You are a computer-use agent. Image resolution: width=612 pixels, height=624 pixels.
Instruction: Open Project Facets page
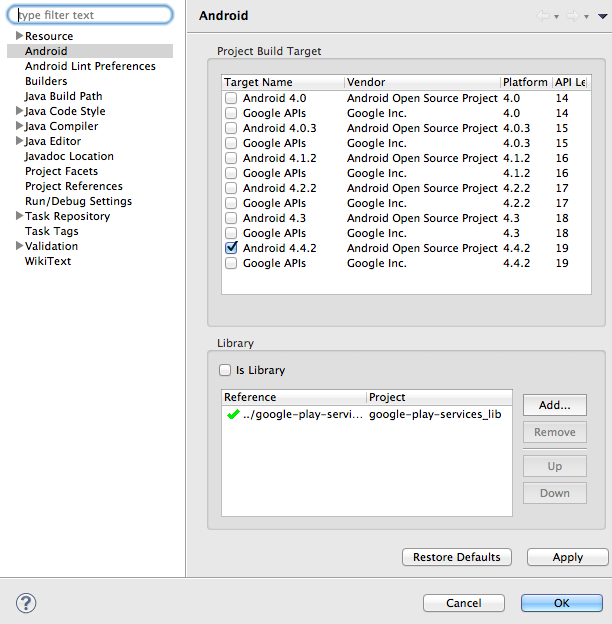tap(61, 171)
